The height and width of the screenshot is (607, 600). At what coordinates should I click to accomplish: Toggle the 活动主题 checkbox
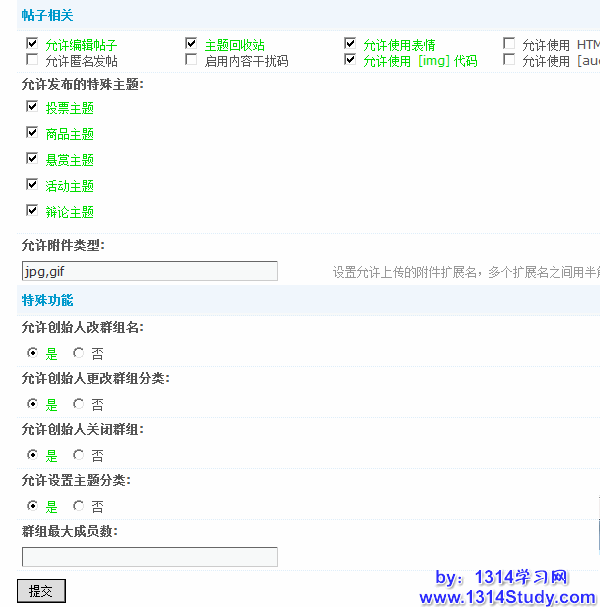(32, 184)
